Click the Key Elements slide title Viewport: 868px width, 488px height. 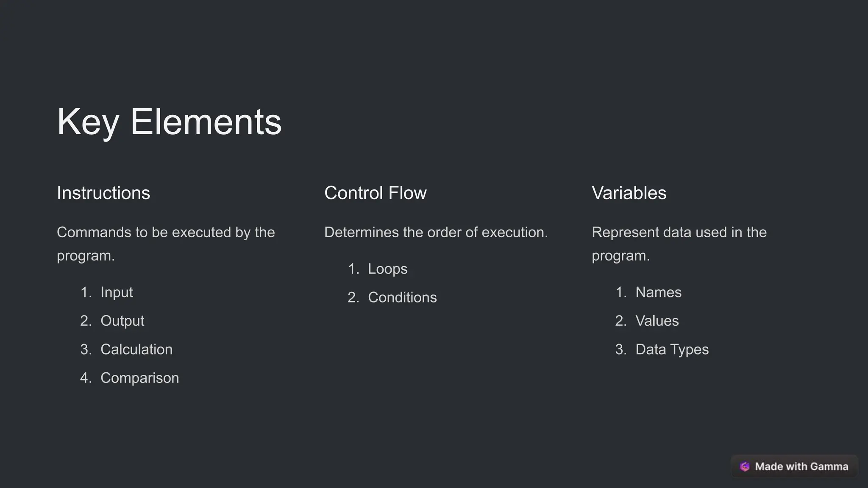click(169, 122)
